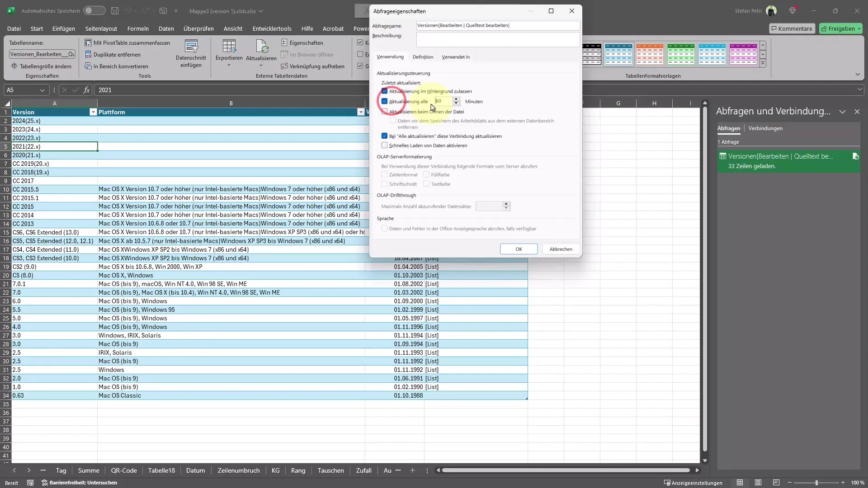Image resolution: width=868 pixels, height=488 pixels.
Task: Click Verknüpfung aufheben
Action: pyautogui.click(x=312, y=66)
